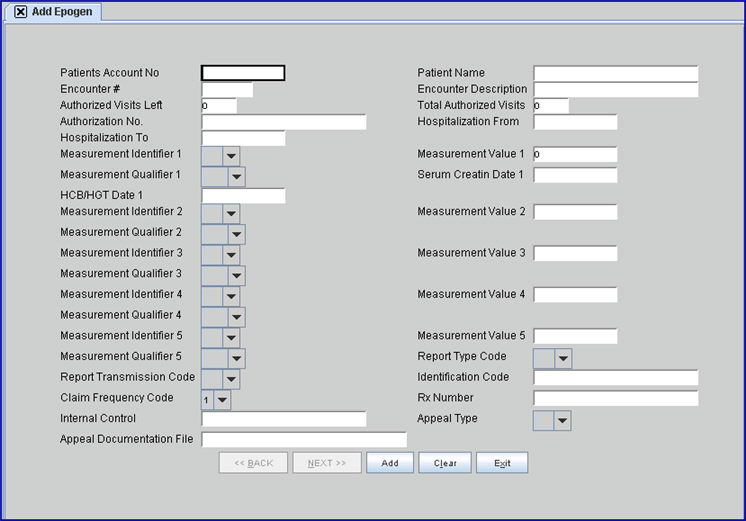This screenshot has height=521, width=746.
Task: Click the Appeal Documentation File field
Action: tap(304, 440)
